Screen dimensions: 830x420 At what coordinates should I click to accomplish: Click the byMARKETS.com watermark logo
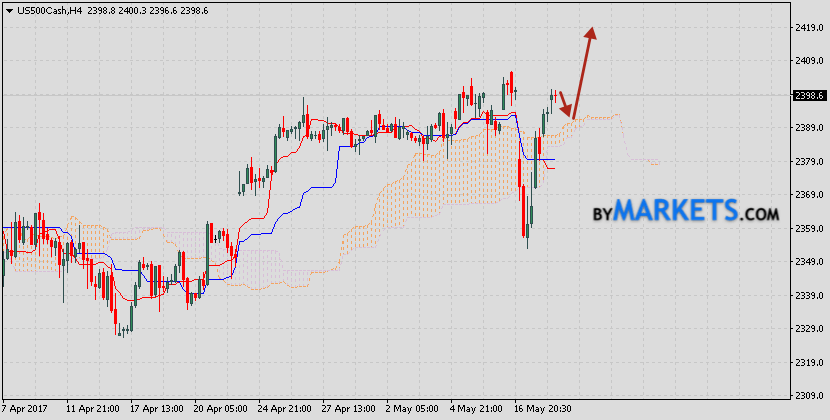click(686, 212)
